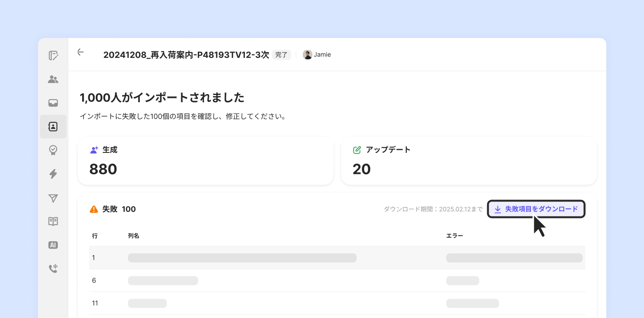Image resolution: width=644 pixels, height=318 pixels.
Task: Download failed items with 失敗項目をダウンロード
Action: coord(536,209)
